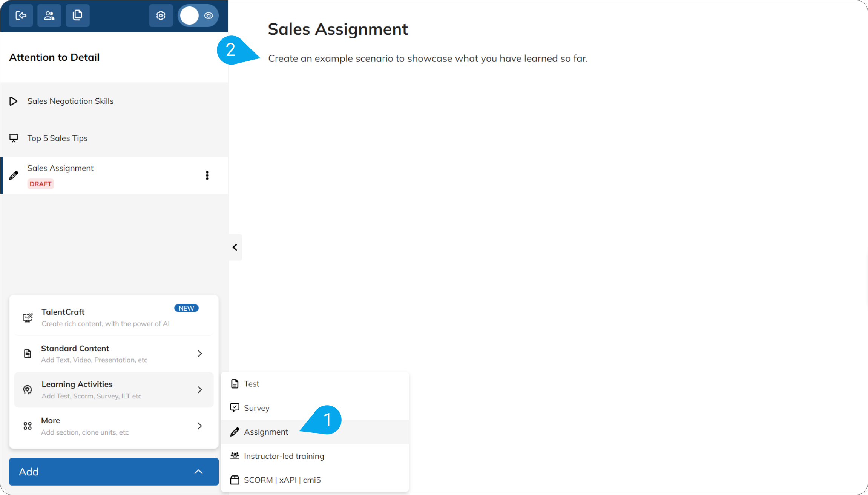Select the Sales Assignment unit in sidebar
Screen dimensions: 868x495
pyautogui.click(x=114, y=175)
